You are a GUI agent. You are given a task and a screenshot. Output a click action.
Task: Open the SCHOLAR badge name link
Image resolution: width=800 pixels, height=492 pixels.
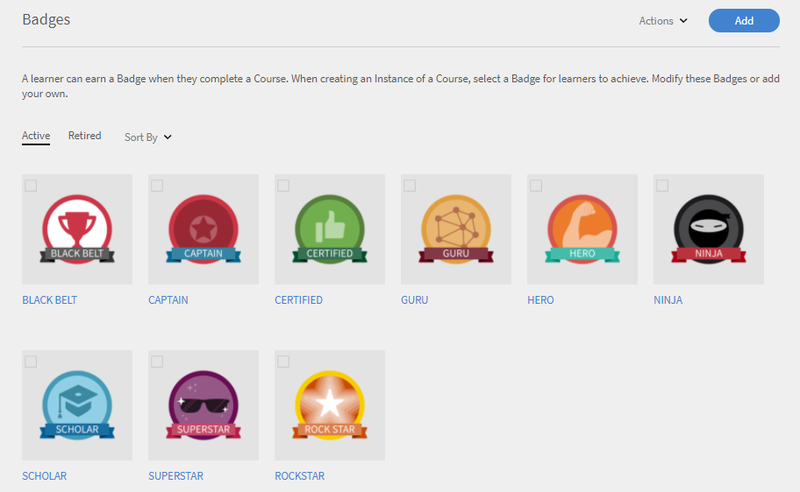pos(44,476)
